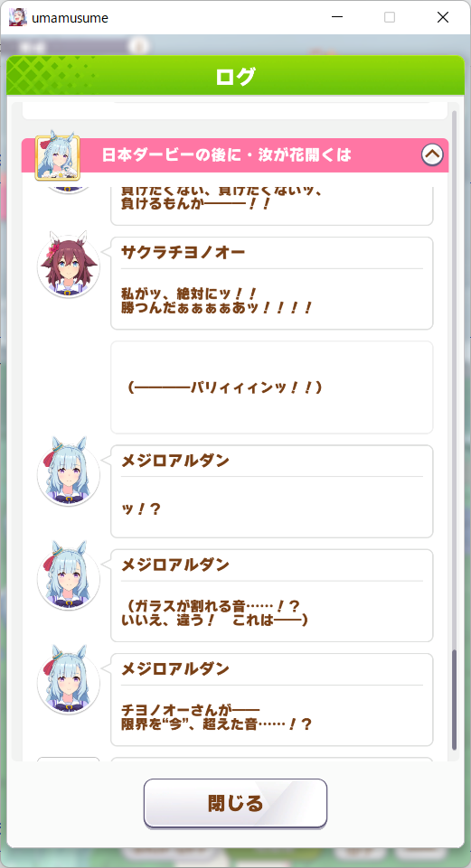Screen dimensions: 471x868
Task: Select the ガラスが割れる音 dialogue entry
Action: pos(271,595)
